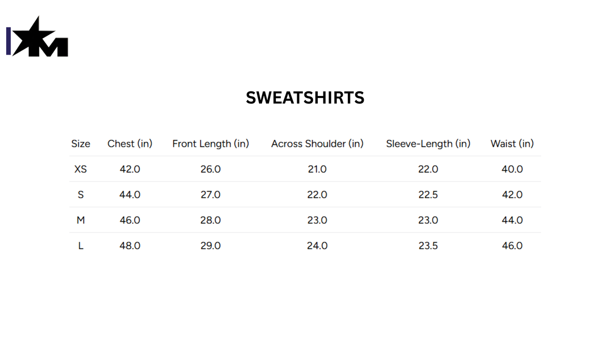This screenshot has height=364, width=613.
Task: Click the star M logo
Action: click(37, 37)
